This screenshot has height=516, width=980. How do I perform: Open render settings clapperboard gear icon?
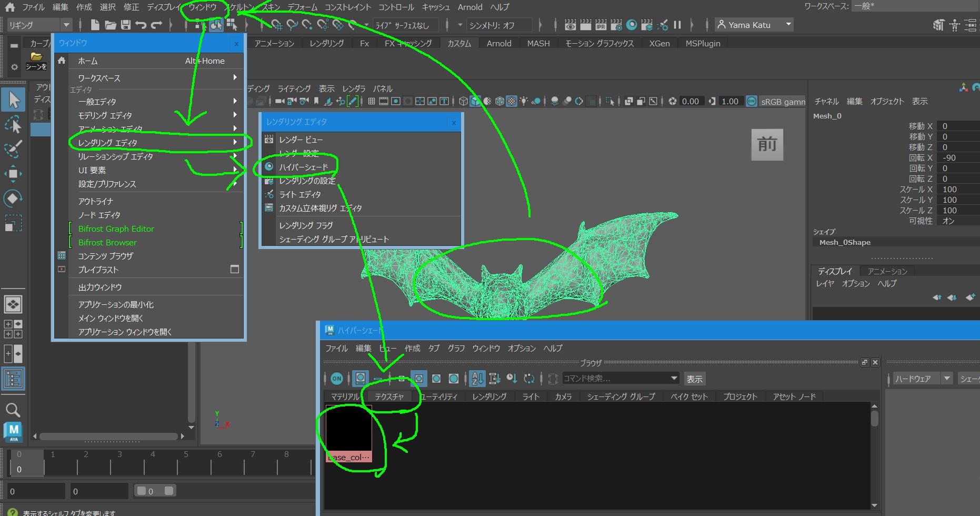616,25
